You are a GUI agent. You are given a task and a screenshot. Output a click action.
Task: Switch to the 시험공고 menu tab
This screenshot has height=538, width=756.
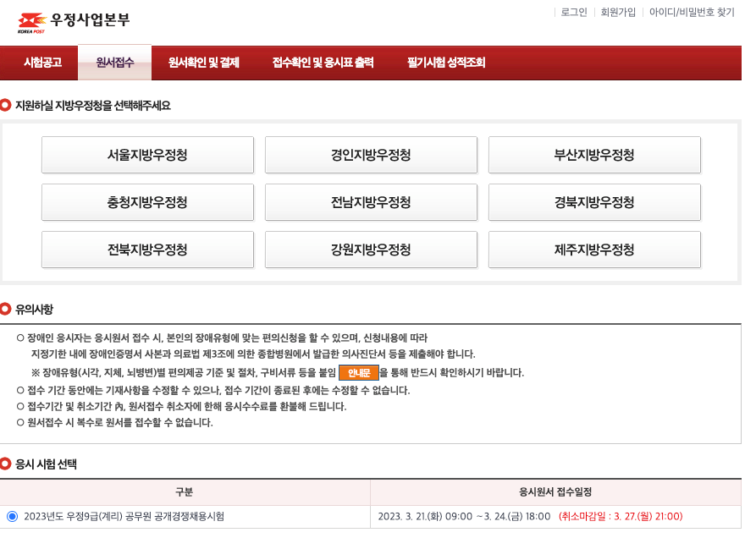43,63
